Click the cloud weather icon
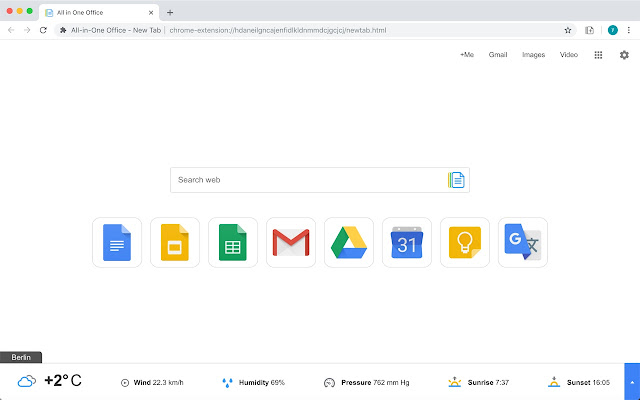 coord(27,382)
